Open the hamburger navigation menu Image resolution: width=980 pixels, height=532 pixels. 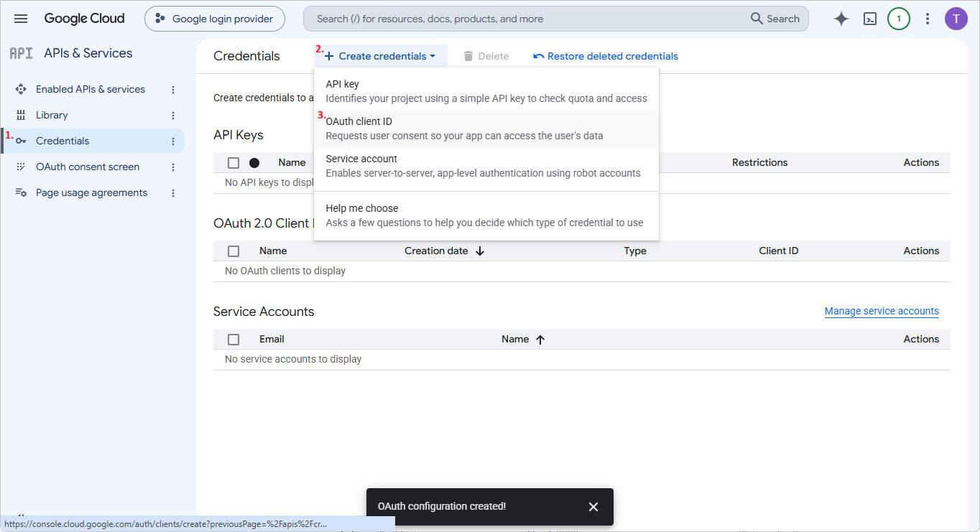coord(21,19)
